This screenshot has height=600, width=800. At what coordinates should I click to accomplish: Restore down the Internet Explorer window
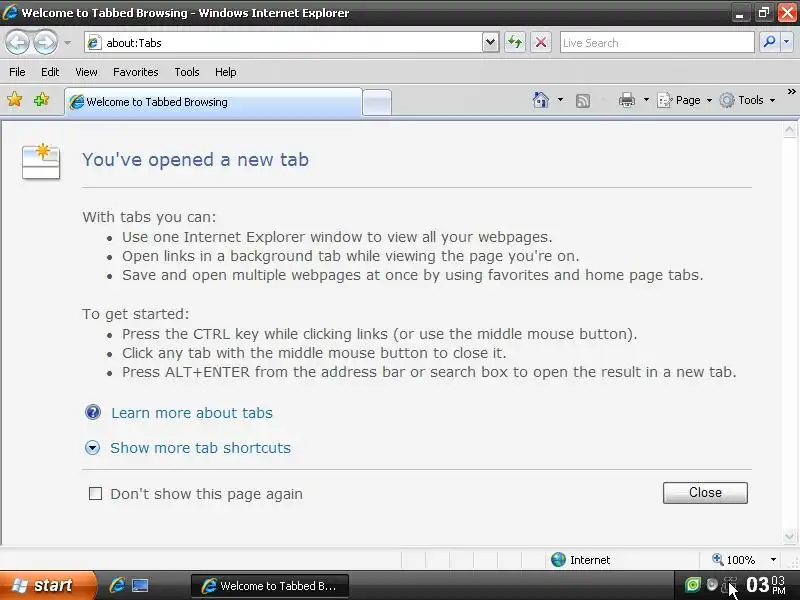click(x=764, y=13)
